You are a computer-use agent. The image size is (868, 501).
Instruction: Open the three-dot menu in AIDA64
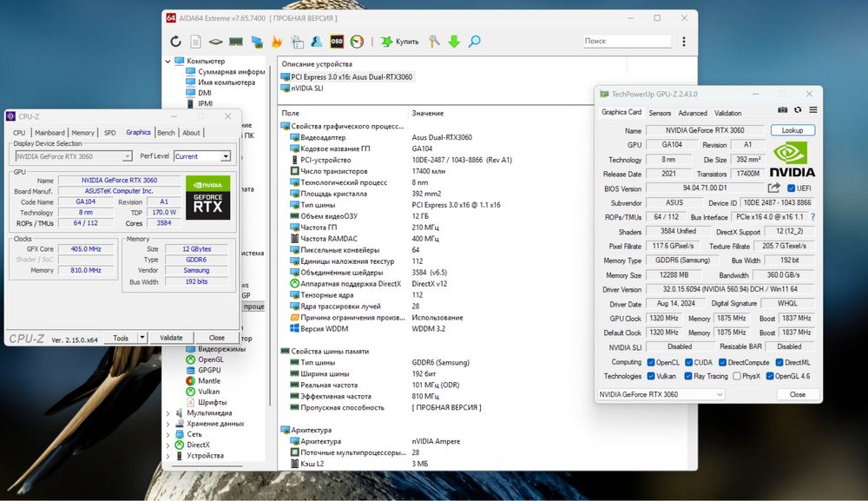[684, 42]
